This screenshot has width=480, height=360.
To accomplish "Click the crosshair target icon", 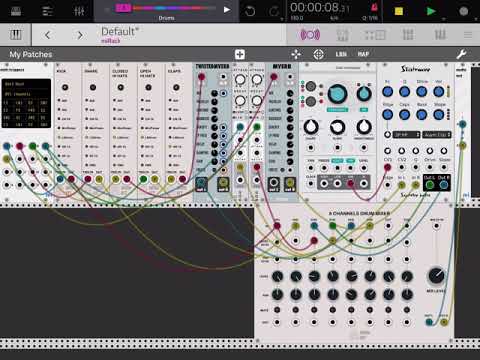I will click(x=318, y=54).
